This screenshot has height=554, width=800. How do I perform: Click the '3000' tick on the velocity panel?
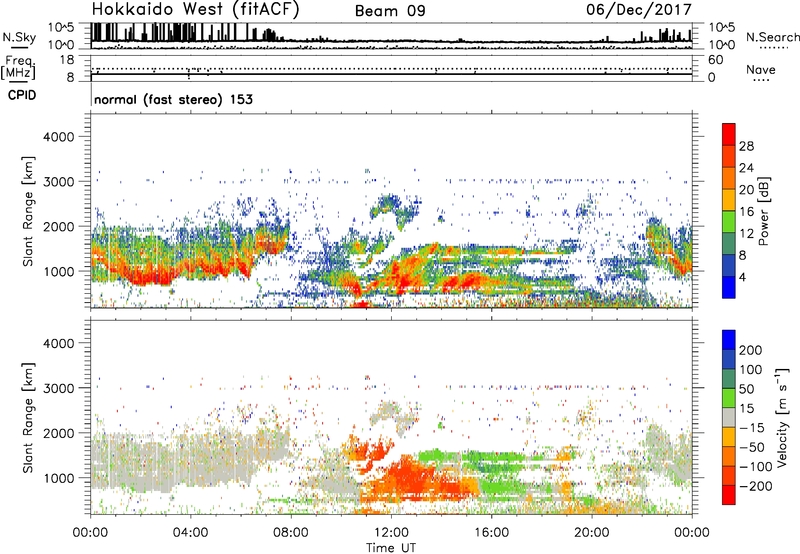pyautogui.click(x=59, y=388)
